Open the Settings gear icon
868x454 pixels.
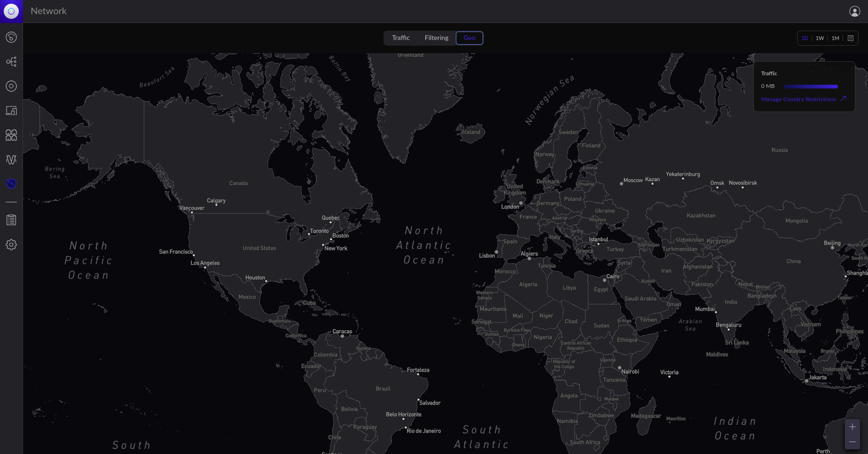(x=11, y=245)
